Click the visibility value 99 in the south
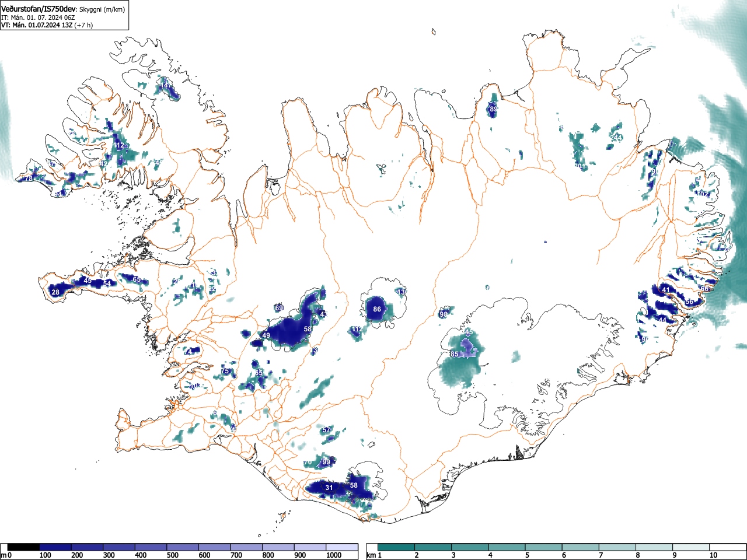This screenshot has height=560, width=747. click(x=326, y=462)
